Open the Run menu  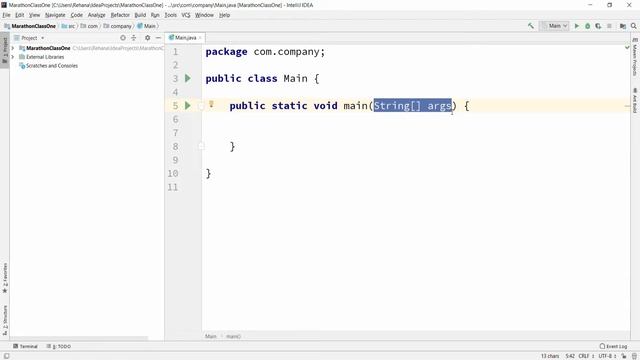(x=155, y=15)
